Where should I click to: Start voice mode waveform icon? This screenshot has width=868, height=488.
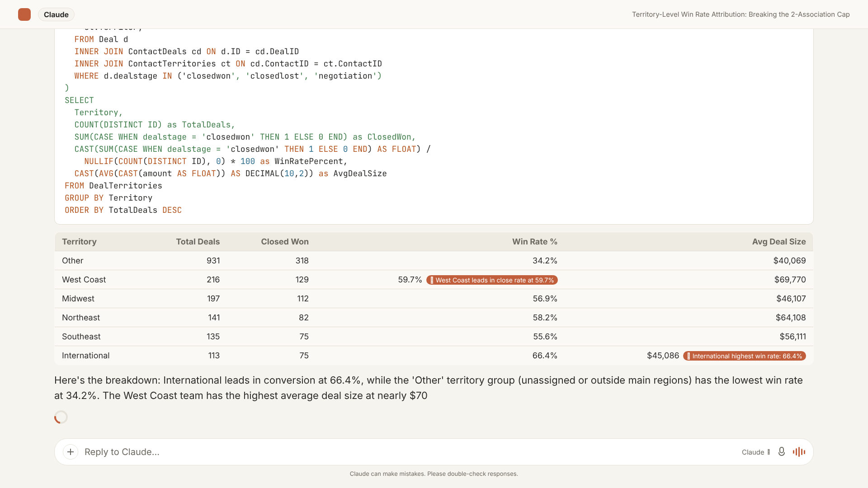point(799,452)
